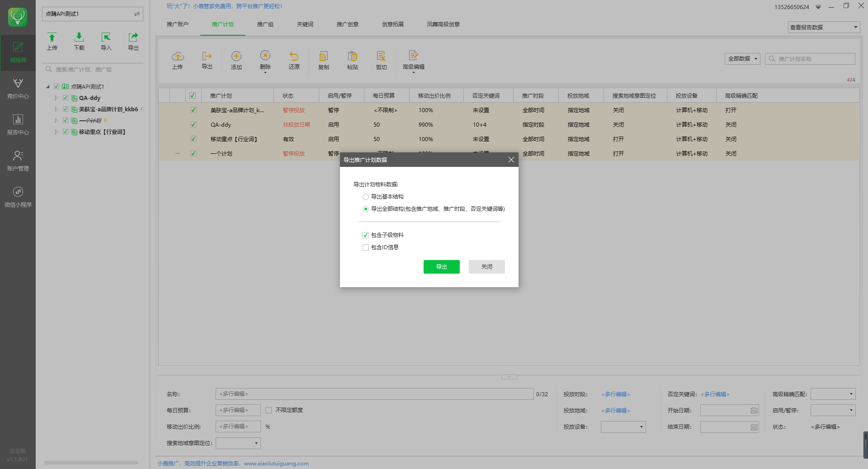Viewport: 868px width, 469px height.
Task: Switch to 推广创意 tab
Action: [348, 24]
